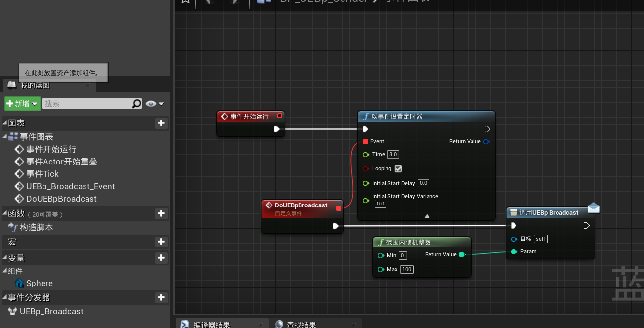Click the UEBp_Broadcast dispatcher icon
The height and width of the screenshot is (328, 644).
tap(13, 311)
